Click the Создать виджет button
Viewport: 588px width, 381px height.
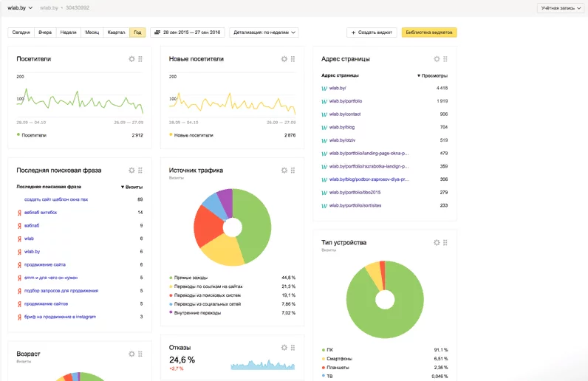pos(372,32)
